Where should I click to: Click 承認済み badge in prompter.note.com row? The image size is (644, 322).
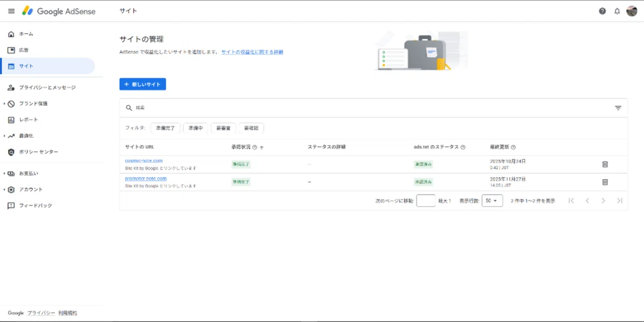423,182
